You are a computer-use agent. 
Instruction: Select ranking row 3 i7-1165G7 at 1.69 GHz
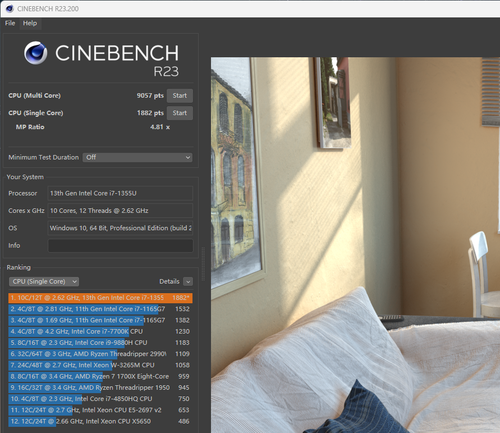point(100,320)
